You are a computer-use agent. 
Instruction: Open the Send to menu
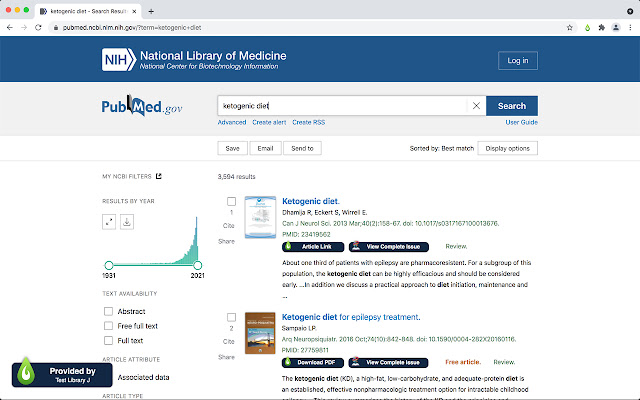(x=301, y=148)
